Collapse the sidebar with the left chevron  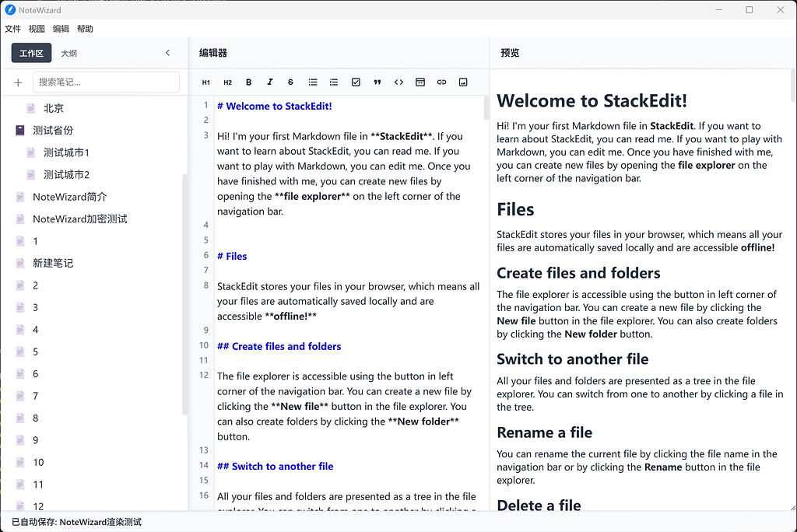pyautogui.click(x=168, y=53)
